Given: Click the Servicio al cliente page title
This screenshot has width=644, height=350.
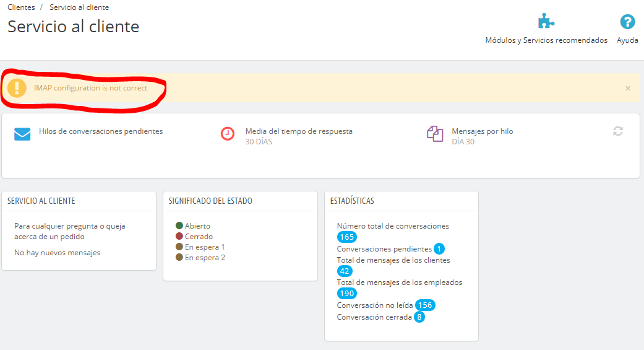Looking at the screenshot, I should click(x=73, y=26).
